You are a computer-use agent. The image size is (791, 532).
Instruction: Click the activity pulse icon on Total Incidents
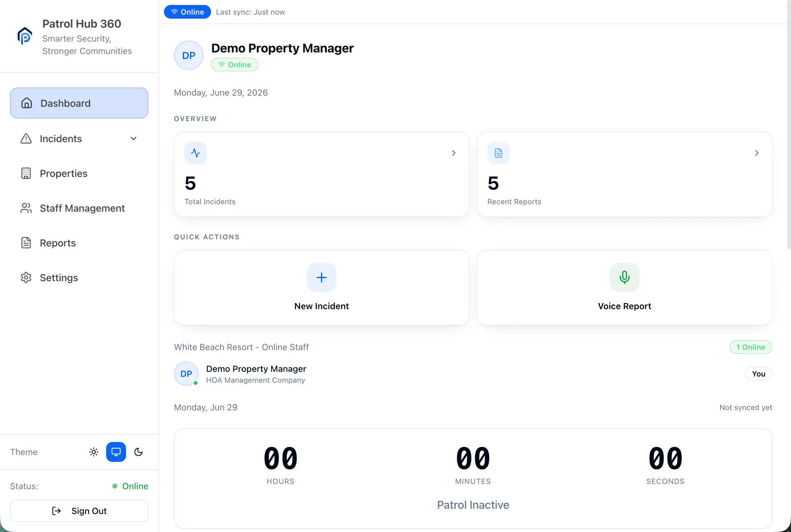pos(196,153)
